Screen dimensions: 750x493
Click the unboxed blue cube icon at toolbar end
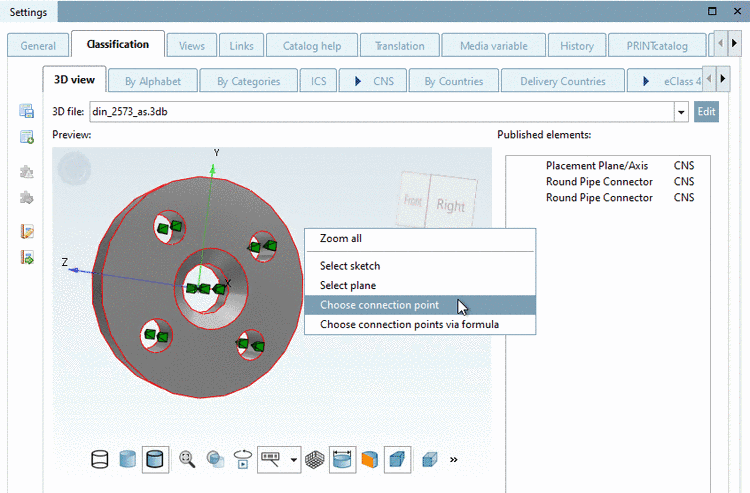(x=430, y=460)
